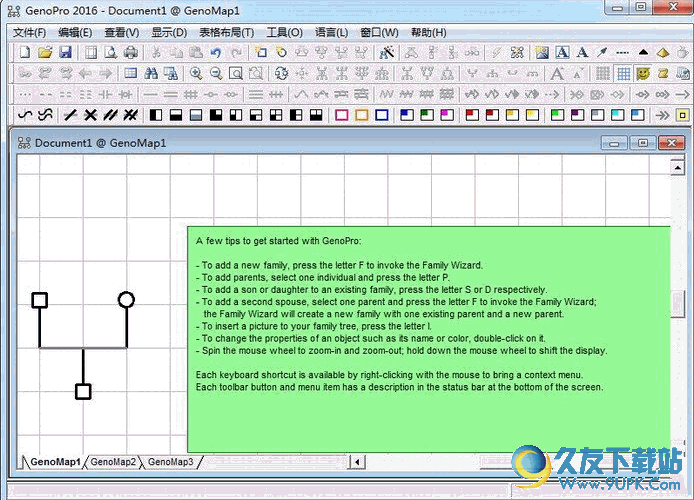The image size is (694, 500).
Task: Launch the Family Wizard wand icon
Action: point(387,53)
